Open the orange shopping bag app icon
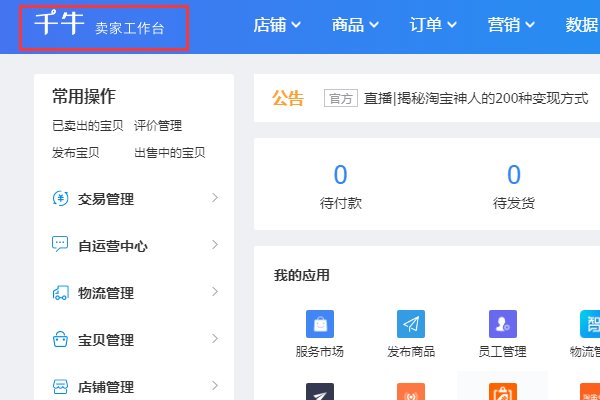 (x=503, y=392)
